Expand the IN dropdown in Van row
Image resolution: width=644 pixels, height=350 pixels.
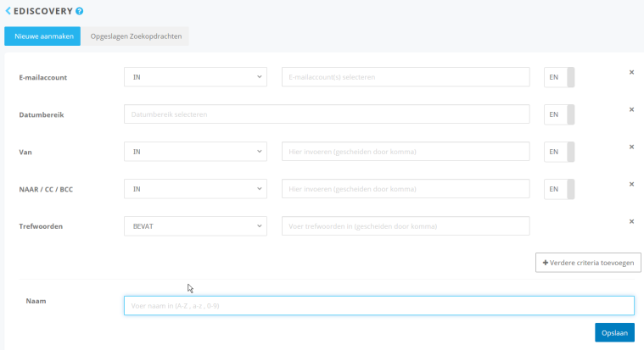click(x=195, y=152)
